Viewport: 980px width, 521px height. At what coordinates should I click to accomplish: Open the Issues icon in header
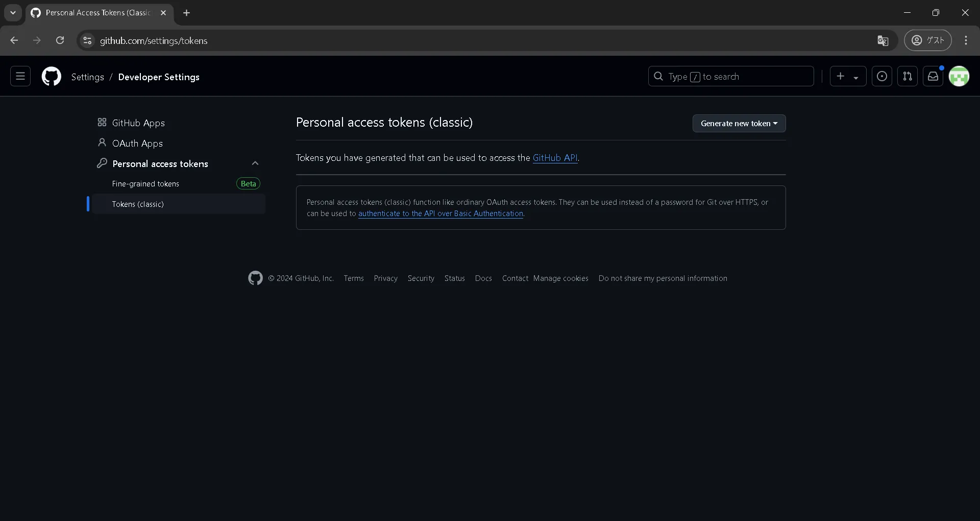coord(881,77)
